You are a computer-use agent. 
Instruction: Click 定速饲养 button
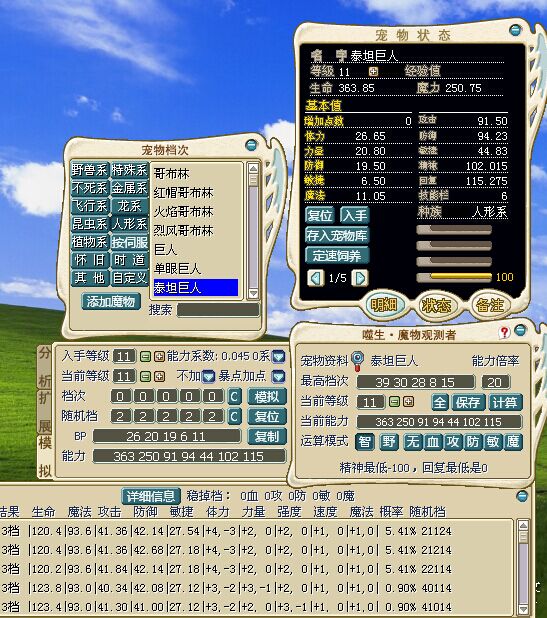(x=337, y=256)
